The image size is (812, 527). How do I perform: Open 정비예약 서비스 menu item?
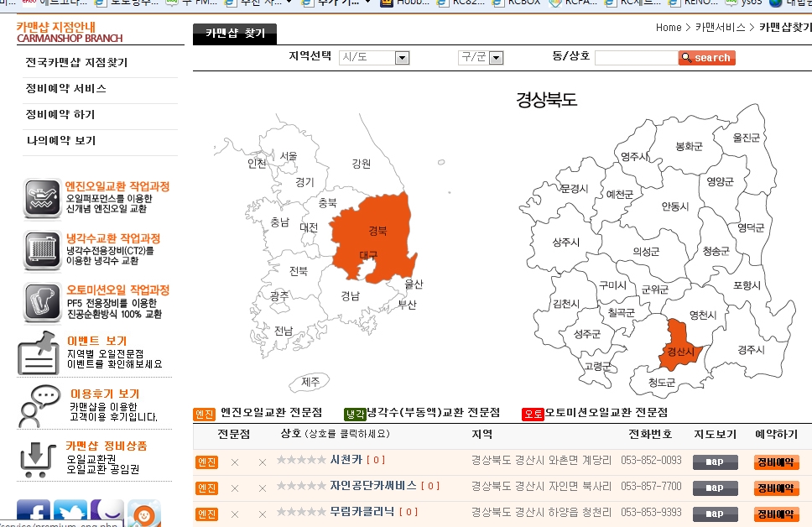(x=65, y=89)
